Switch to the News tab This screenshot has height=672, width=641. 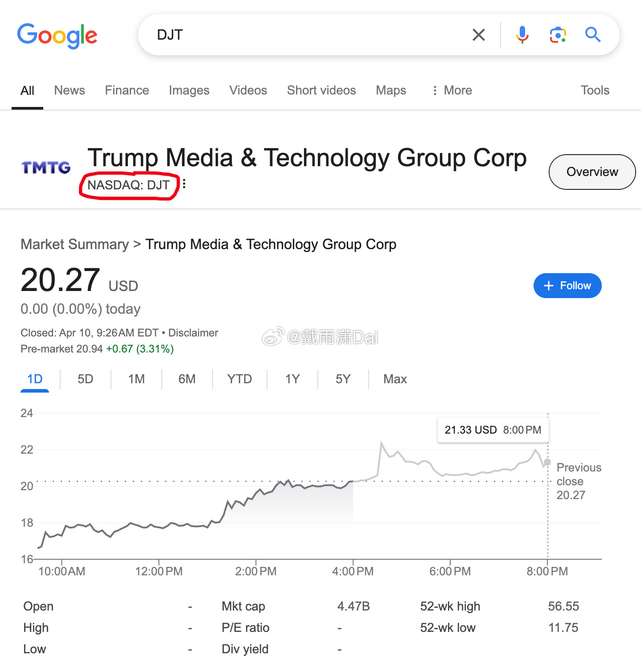70,90
